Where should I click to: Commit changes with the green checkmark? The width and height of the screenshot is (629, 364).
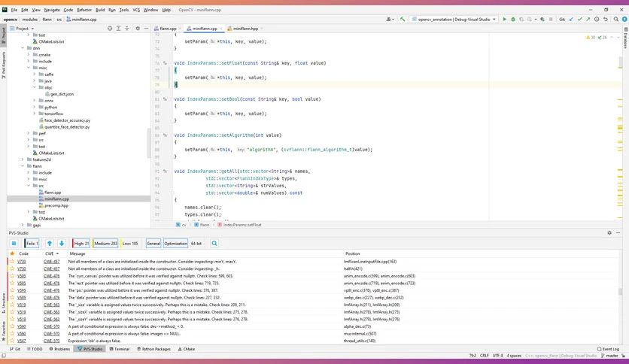[x=579, y=20]
